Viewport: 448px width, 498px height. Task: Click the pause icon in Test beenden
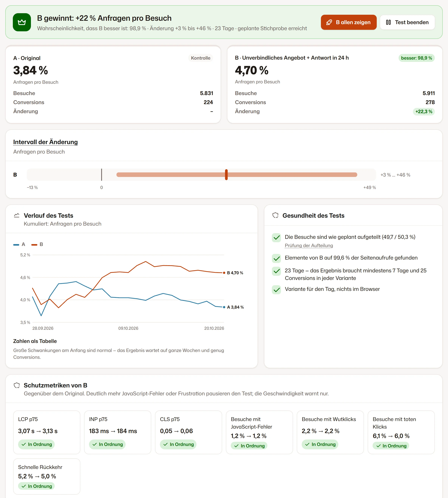pyautogui.click(x=388, y=22)
